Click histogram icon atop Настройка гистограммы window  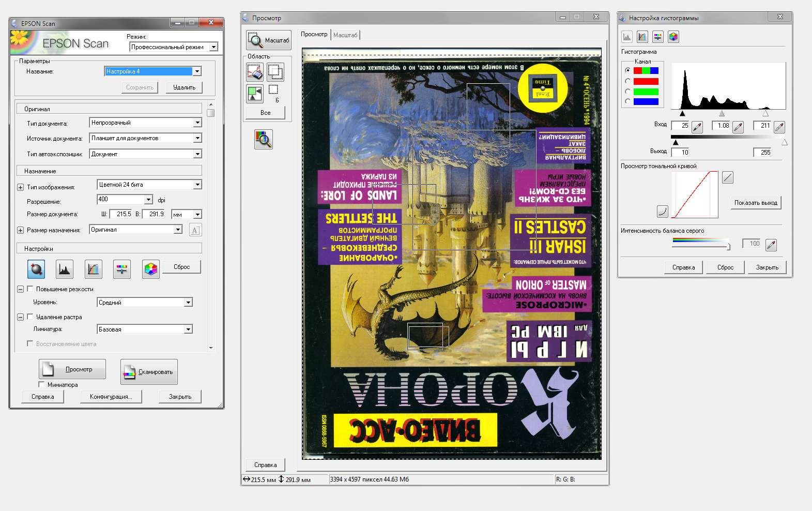click(x=627, y=37)
